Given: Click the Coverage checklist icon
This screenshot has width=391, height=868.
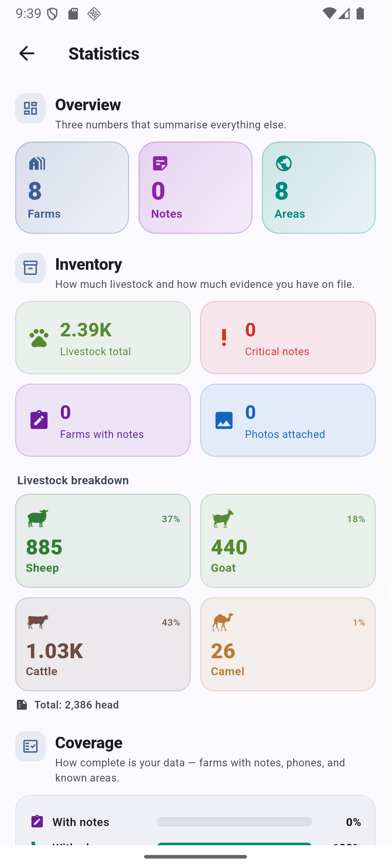Looking at the screenshot, I should [30, 746].
